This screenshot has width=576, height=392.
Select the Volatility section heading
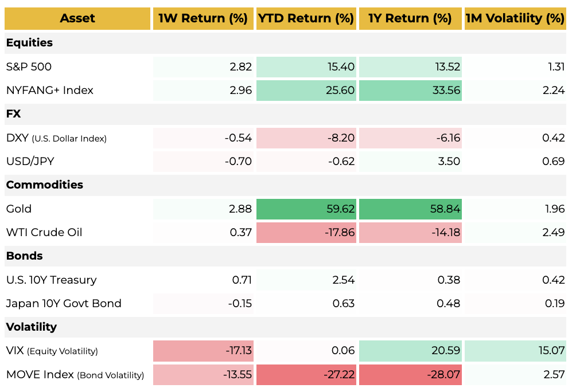click(32, 327)
